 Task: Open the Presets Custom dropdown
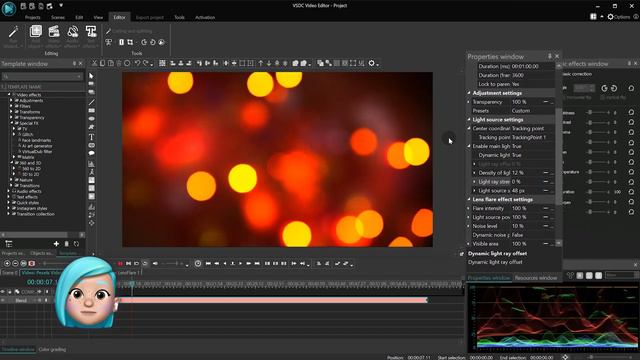(x=533, y=111)
